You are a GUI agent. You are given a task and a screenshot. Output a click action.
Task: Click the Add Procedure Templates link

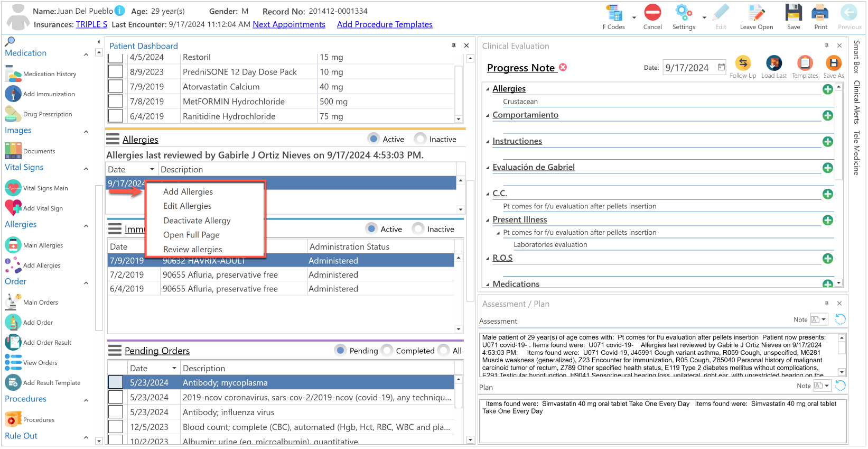coord(385,24)
